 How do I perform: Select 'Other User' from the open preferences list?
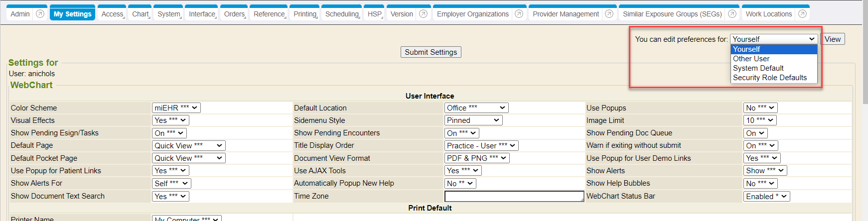[751, 59]
